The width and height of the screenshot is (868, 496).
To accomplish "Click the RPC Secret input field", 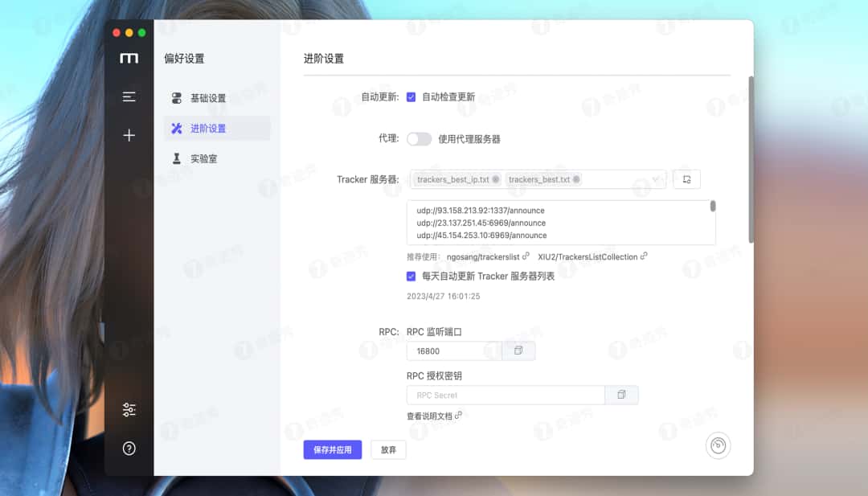I will pos(506,395).
